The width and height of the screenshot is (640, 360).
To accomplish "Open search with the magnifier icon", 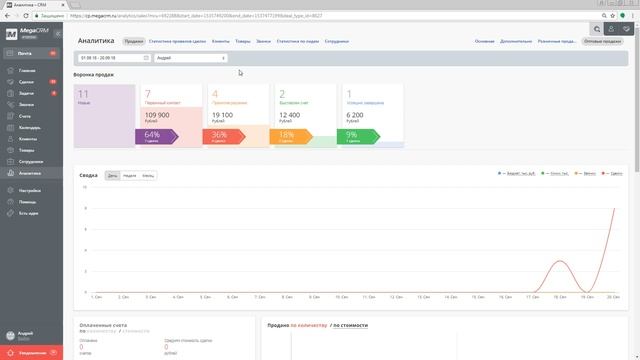I will click(597, 29).
